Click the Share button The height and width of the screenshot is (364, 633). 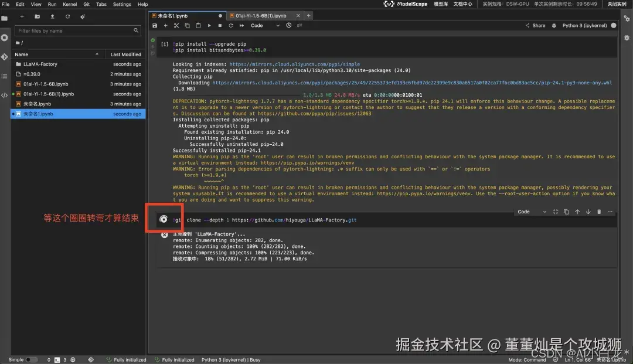click(535, 25)
